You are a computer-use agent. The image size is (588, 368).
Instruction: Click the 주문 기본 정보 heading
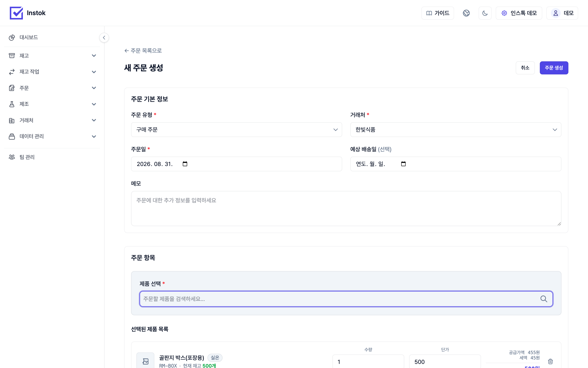point(149,99)
